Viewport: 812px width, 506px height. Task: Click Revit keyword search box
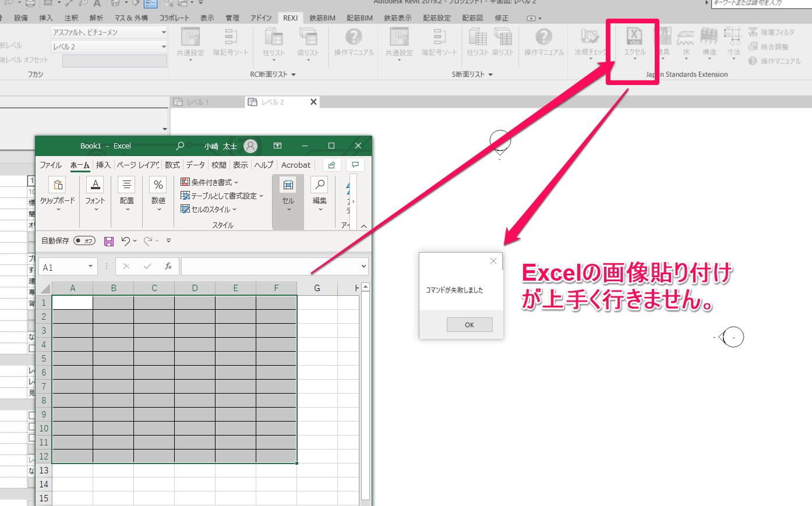pos(762,3)
